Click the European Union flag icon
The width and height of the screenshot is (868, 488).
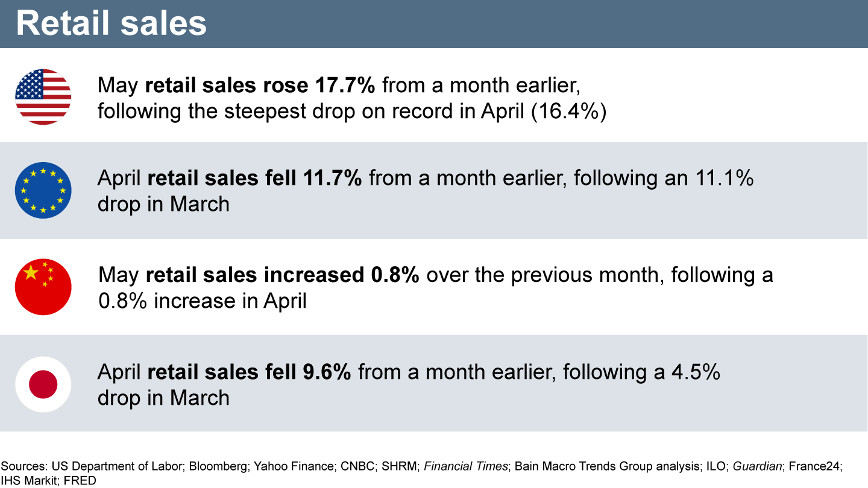pos(43,190)
